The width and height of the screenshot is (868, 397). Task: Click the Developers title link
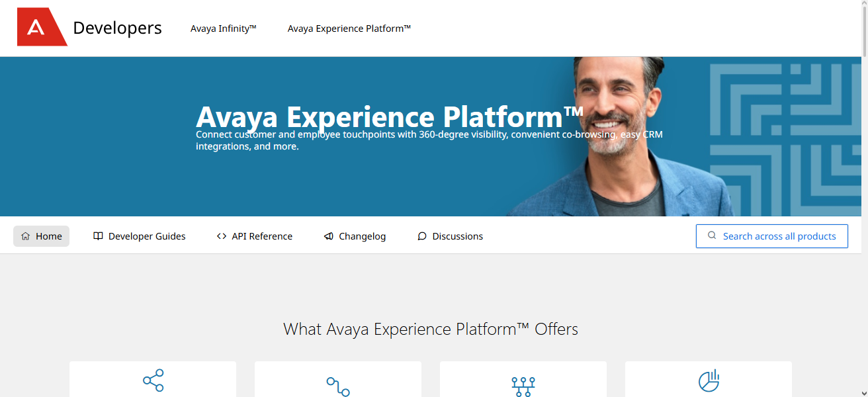point(117,28)
